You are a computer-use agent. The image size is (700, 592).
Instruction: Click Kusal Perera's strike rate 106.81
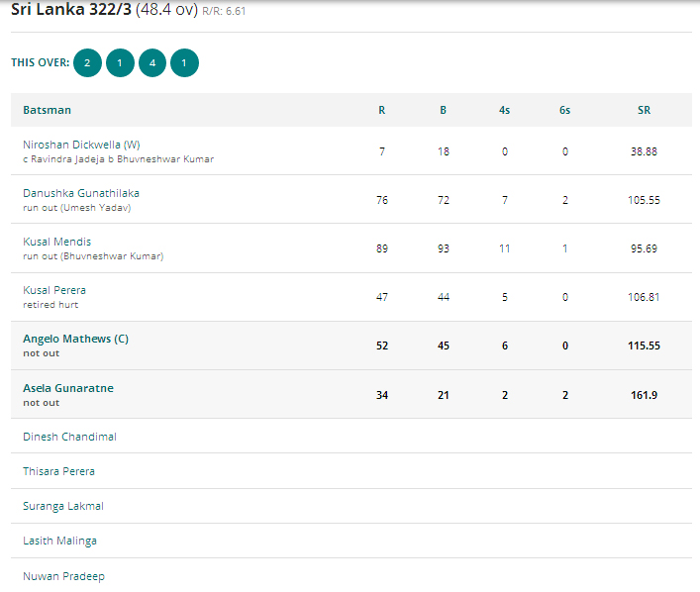(644, 297)
